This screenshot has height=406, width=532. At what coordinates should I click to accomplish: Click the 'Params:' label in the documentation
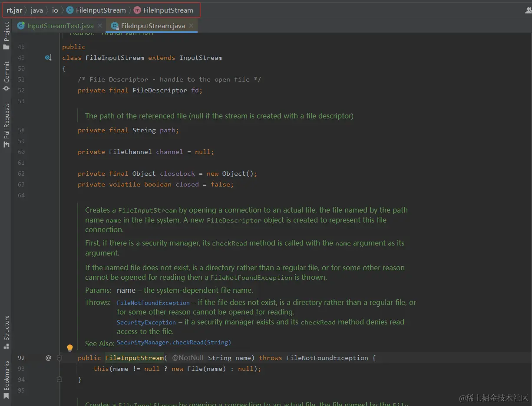pos(98,290)
